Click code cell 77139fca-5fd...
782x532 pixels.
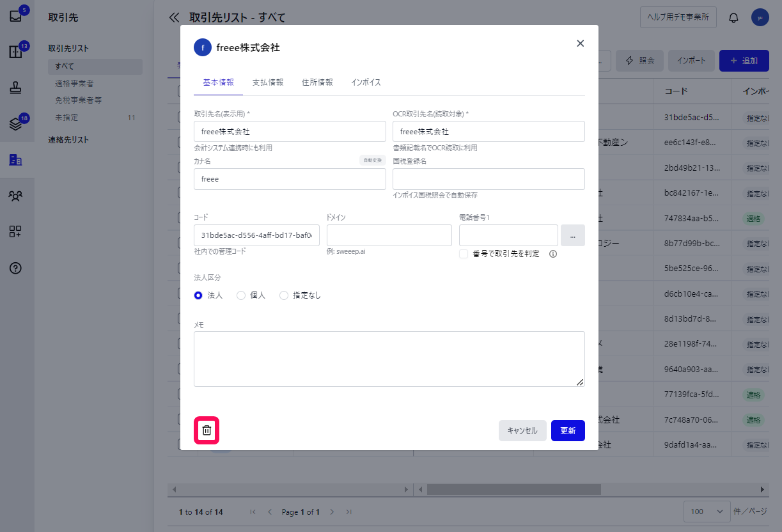pyautogui.click(x=692, y=395)
